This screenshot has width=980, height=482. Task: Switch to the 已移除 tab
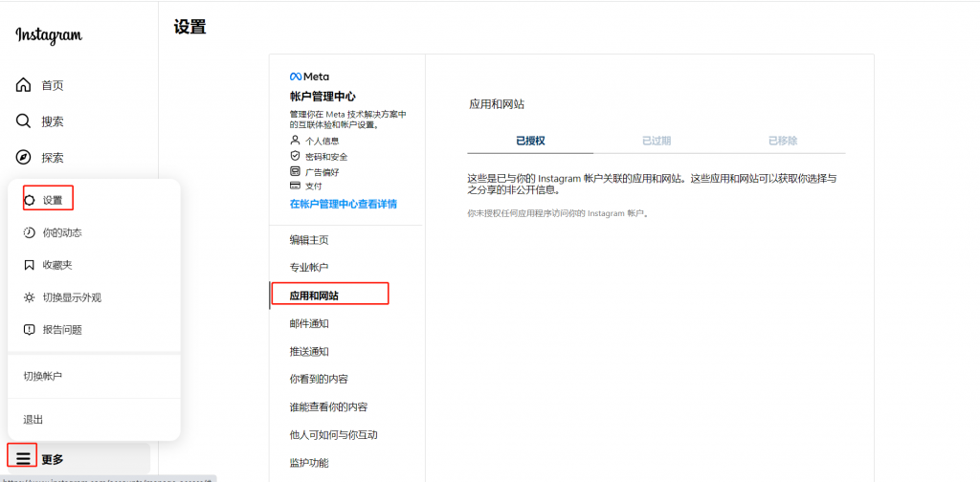(783, 141)
